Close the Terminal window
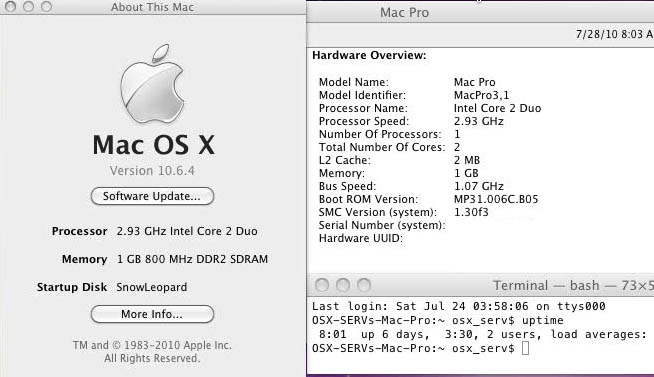The width and height of the screenshot is (654, 377). coord(322,285)
